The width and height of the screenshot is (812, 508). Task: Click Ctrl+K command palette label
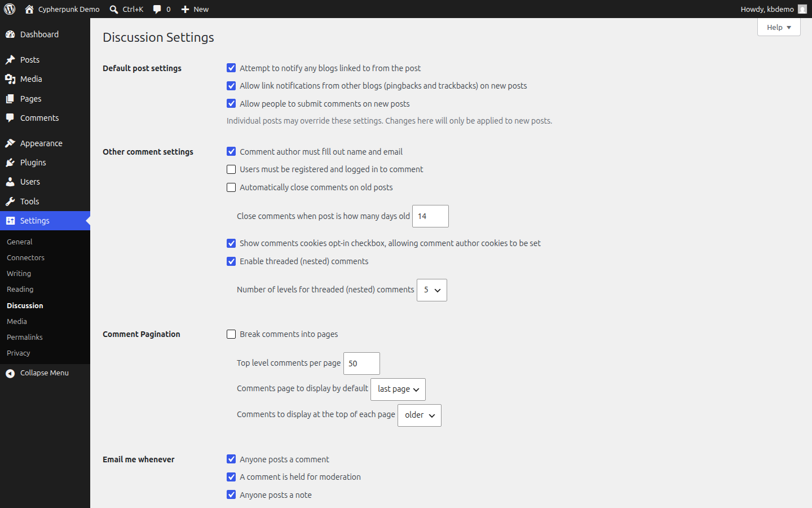133,9
